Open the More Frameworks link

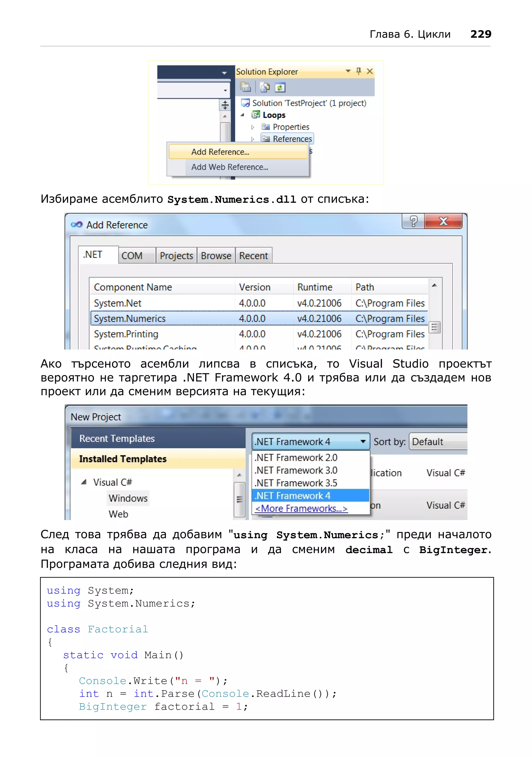click(301, 508)
